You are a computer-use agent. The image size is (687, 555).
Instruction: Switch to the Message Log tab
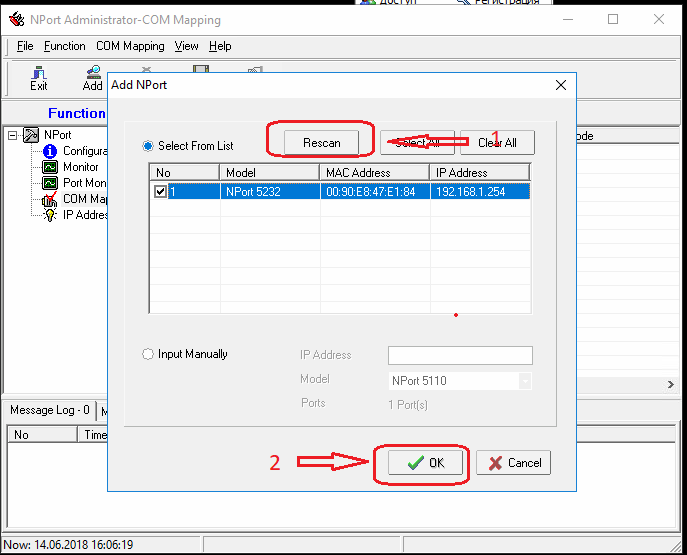[x=49, y=410]
